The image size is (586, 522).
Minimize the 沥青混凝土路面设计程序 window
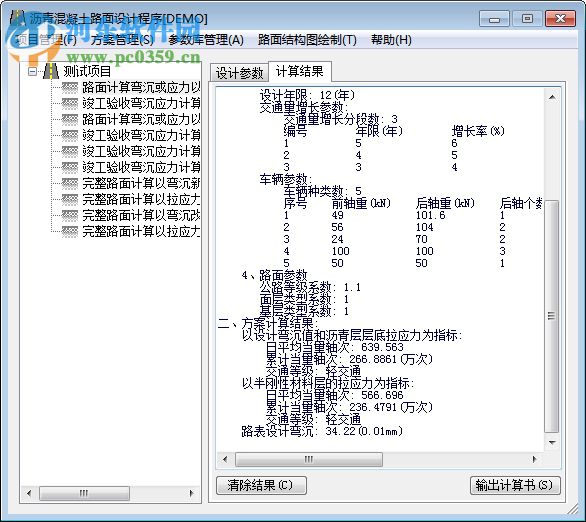tap(494, 19)
